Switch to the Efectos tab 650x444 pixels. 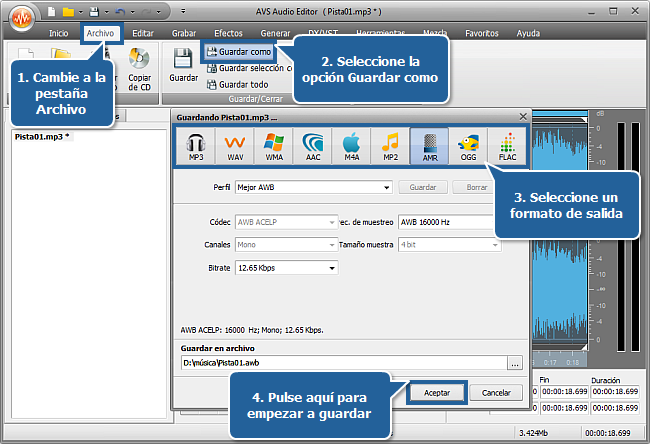228,33
